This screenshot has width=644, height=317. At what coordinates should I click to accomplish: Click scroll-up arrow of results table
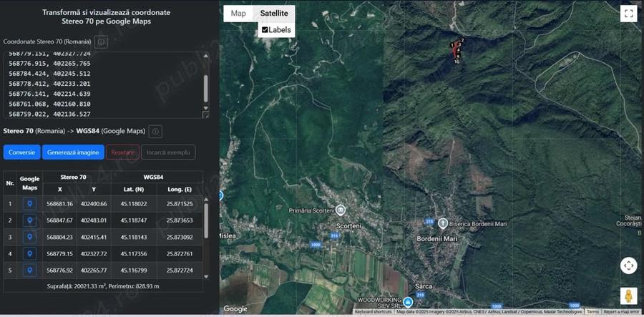206,200
